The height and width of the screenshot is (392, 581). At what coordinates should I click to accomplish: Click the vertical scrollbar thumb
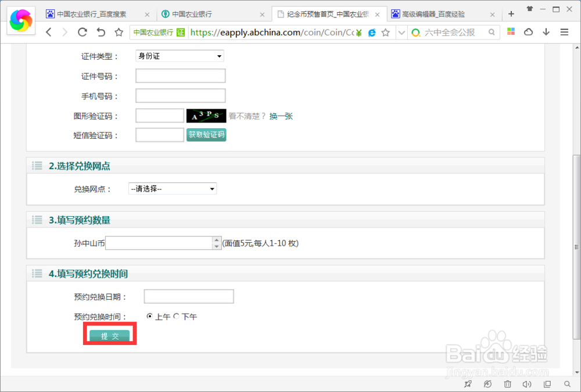point(576,247)
